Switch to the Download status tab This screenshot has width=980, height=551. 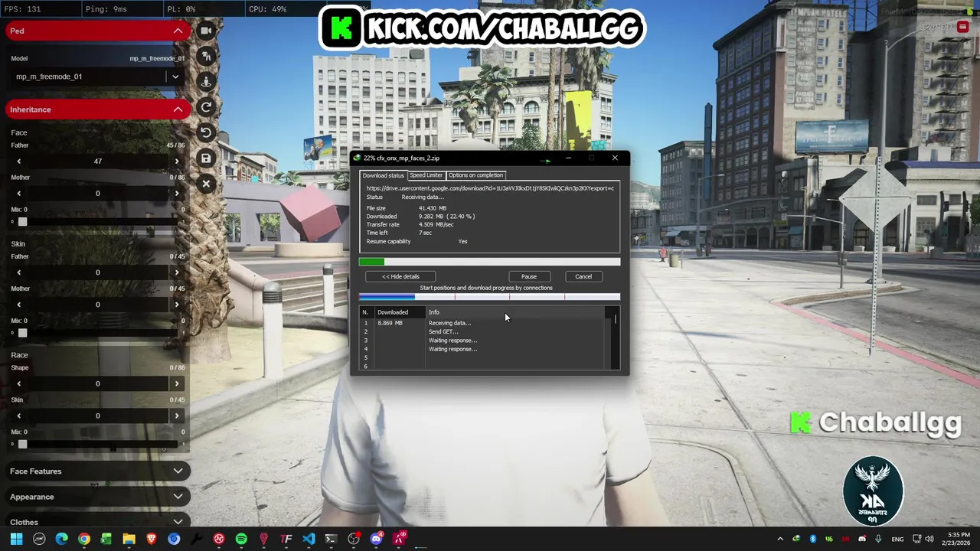click(x=383, y=175)
